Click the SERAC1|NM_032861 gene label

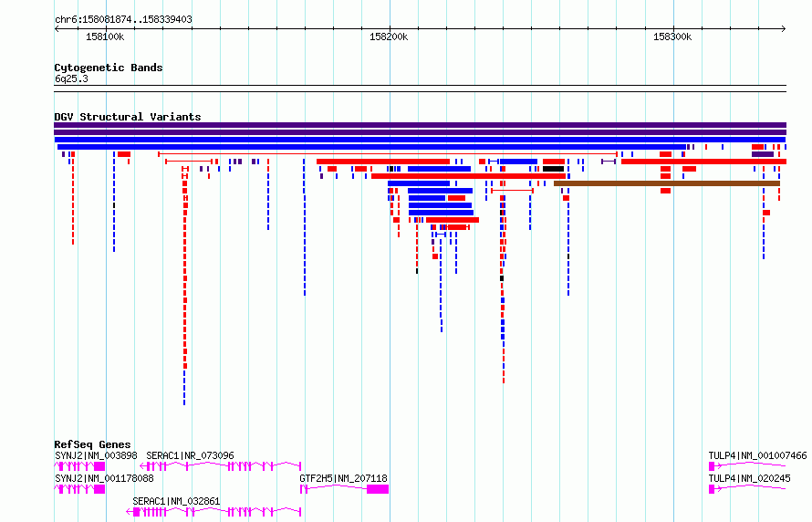point(176,501)
